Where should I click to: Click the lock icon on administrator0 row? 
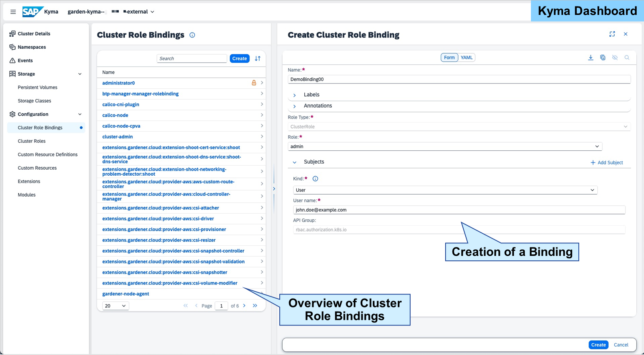pos(254,83)
